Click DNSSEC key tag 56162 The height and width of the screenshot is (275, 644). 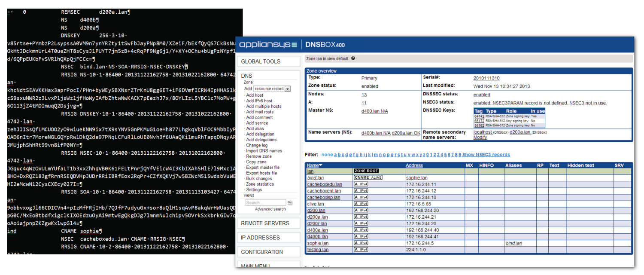(x=479, y=126)
